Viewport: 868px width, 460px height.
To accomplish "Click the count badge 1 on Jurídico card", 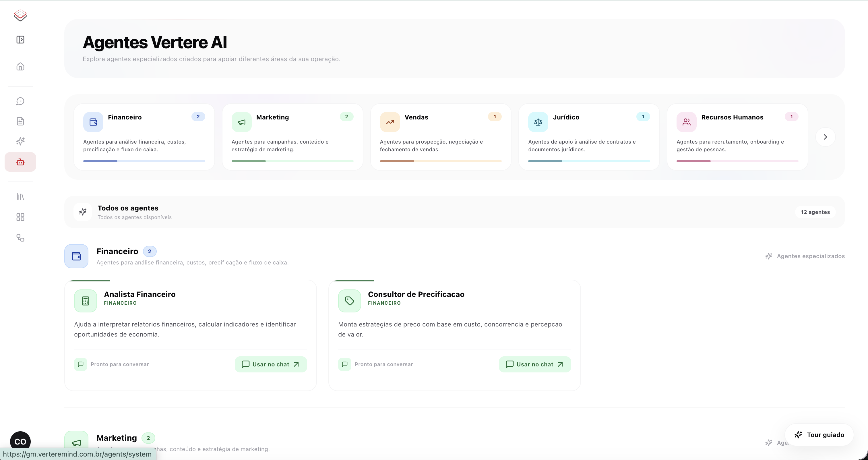I will [643, 117].
